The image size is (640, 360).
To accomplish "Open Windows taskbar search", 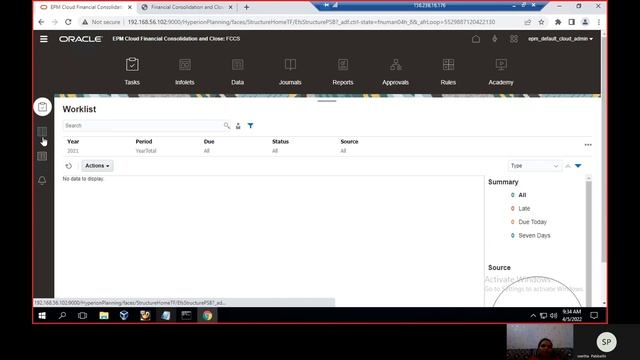I will (x=62, y=316).
